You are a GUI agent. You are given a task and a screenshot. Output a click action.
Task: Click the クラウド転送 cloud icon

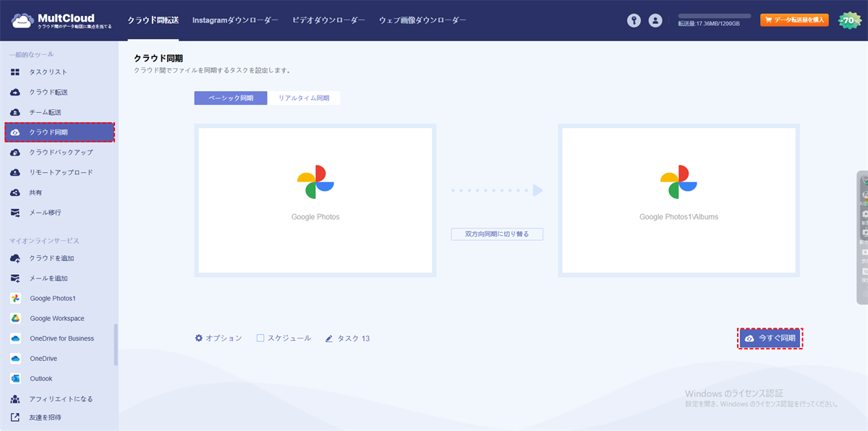tap(15, 93)
